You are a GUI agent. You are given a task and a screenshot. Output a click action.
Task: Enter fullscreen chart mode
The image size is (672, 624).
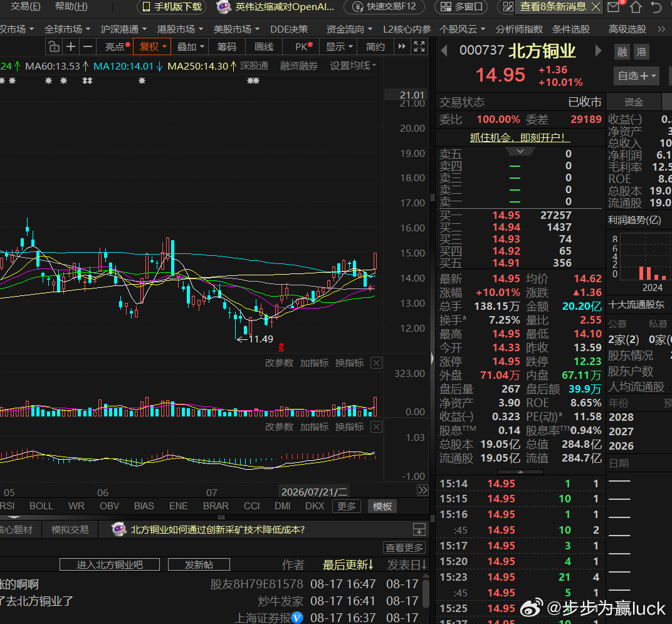[419, 46]
